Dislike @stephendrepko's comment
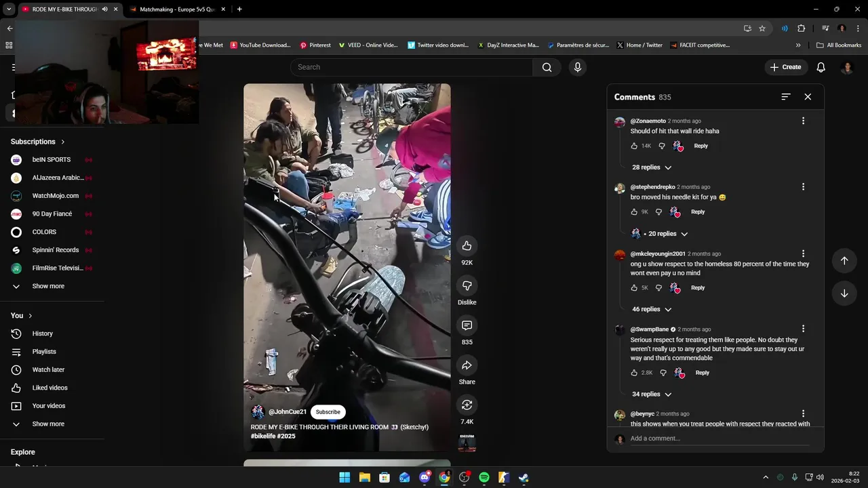868x488 pixels. click(x=658, y=211)
